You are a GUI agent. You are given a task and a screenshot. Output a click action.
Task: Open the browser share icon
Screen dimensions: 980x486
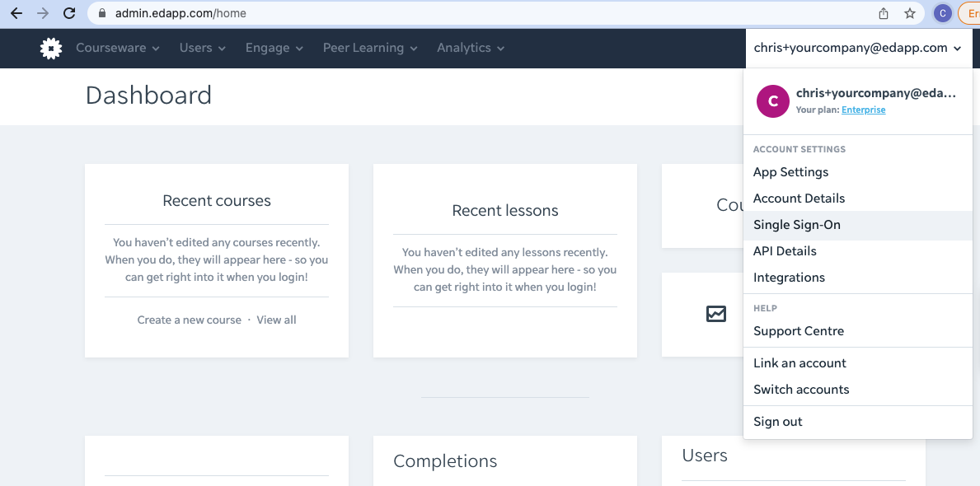click(x=883, y=13)
